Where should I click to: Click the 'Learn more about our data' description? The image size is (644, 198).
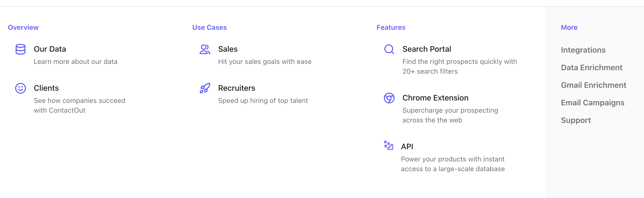coord(76,62)
